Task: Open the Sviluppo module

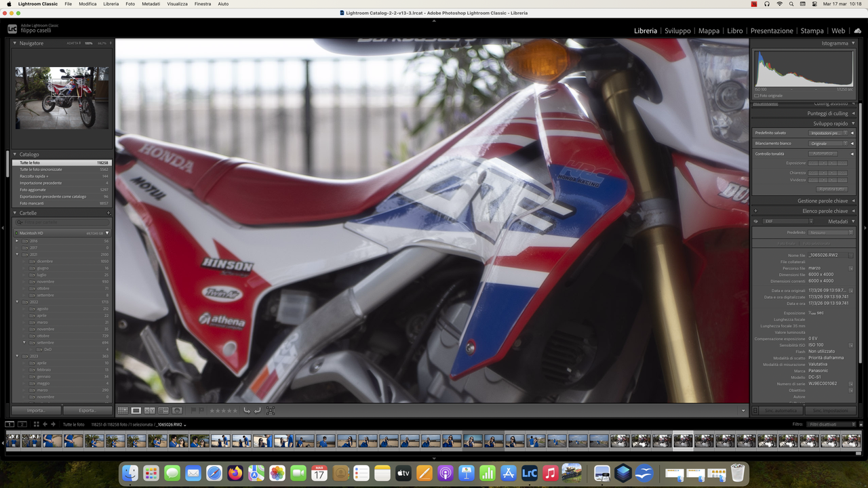Action: click(x=677, y=30)
